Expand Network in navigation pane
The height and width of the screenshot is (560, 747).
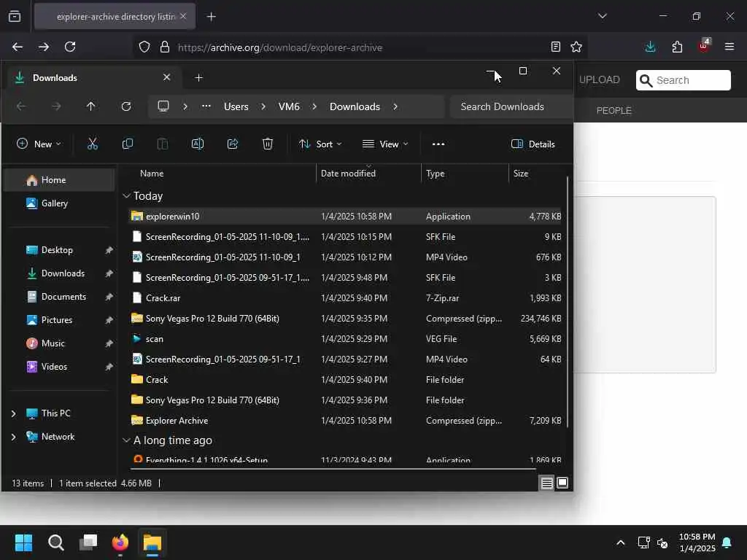13,437
